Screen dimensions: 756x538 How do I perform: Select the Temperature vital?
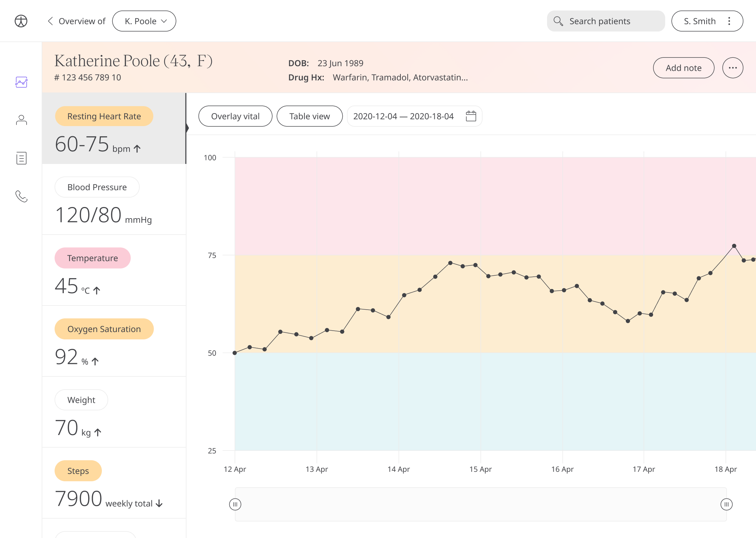click(92, 258)
